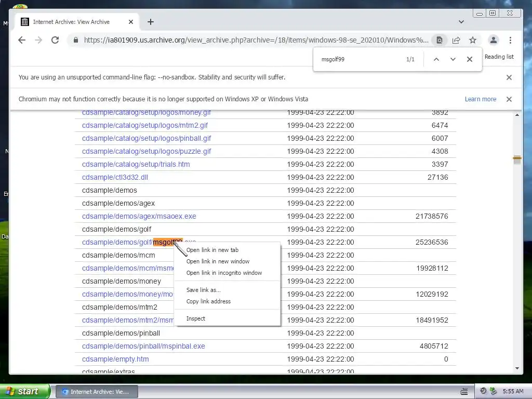This screenshot has height=399, width=532.
Task: Open cdsample/catalog/setup/logos/puzzle.gif link
Action: point(147,151)
